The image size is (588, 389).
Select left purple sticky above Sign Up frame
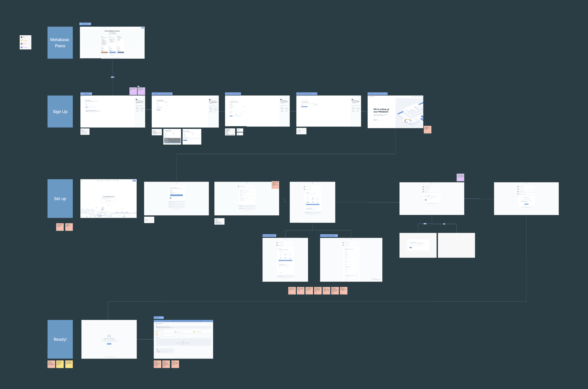pyautogui.click(x=133, y=91)
